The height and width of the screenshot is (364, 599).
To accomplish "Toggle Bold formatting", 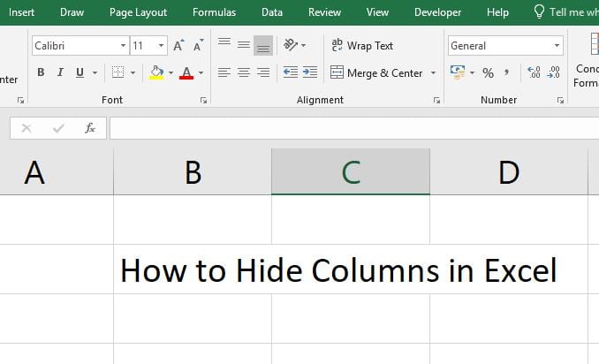I will [41, 72].
